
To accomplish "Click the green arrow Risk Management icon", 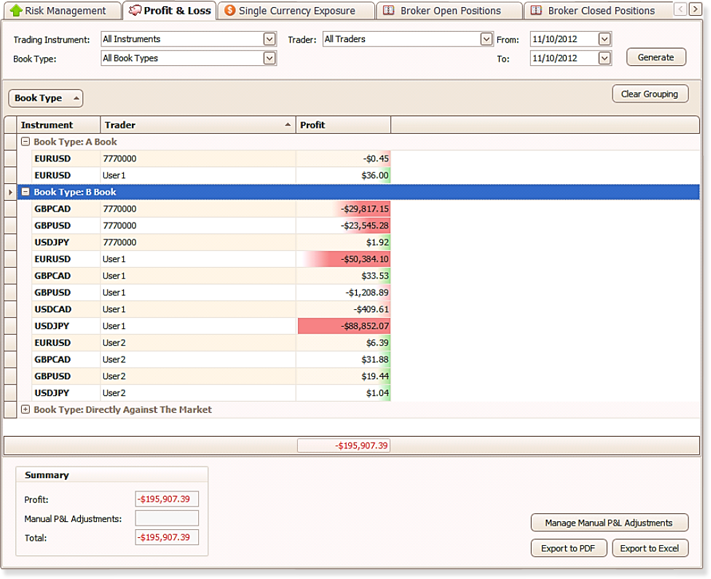I will pyautogui.click(x=16, y=11).
